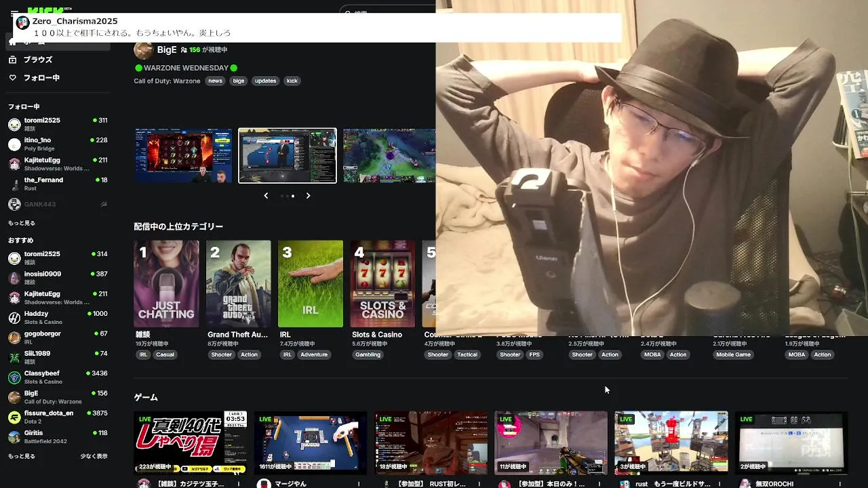Go to previous featured stream arrow
The height and width of the screenshot is (488, 868).
point(266,196)
